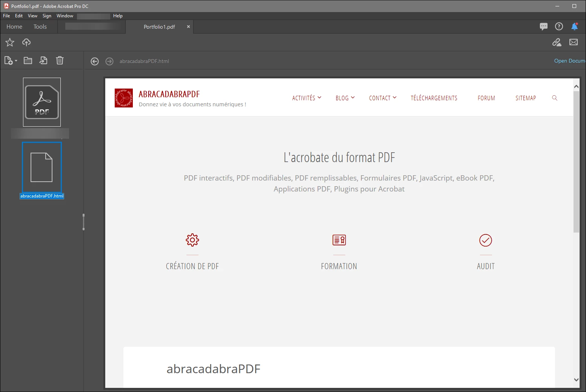
Task: Click the vertical scrollbar thumb
Action: tap(576, 161)
